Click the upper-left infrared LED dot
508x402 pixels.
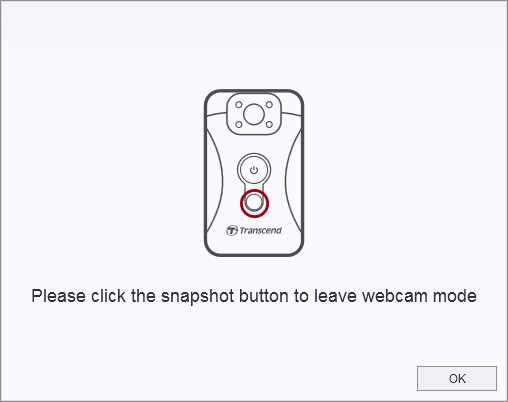(x=239, y=105)
